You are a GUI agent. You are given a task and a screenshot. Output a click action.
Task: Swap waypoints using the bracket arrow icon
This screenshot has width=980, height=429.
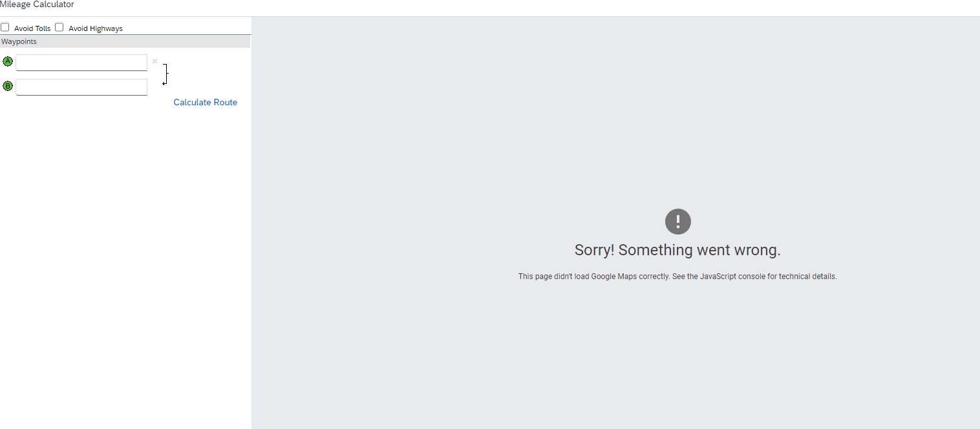165,74
